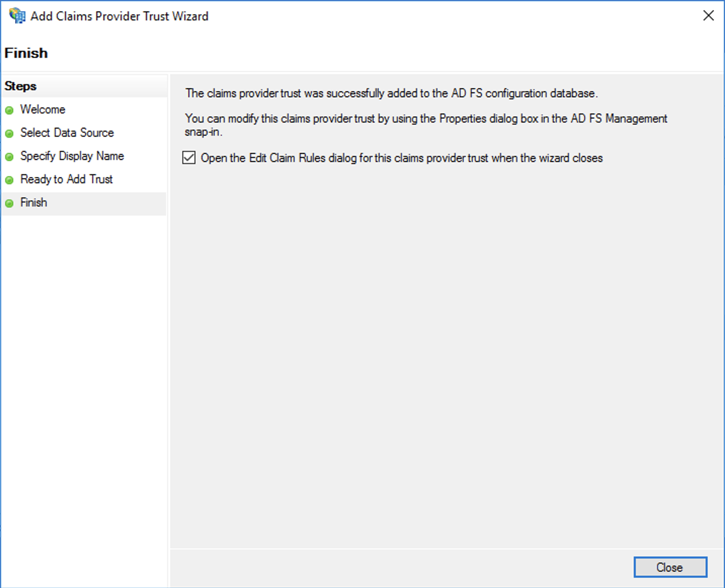This screenshot has height=588, width=725.
Task: Click the Close button to finish wizard
Action: point(670,567)
